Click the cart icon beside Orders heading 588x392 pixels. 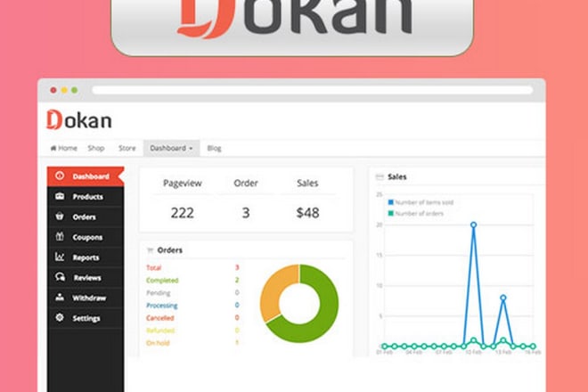(150, 250)
